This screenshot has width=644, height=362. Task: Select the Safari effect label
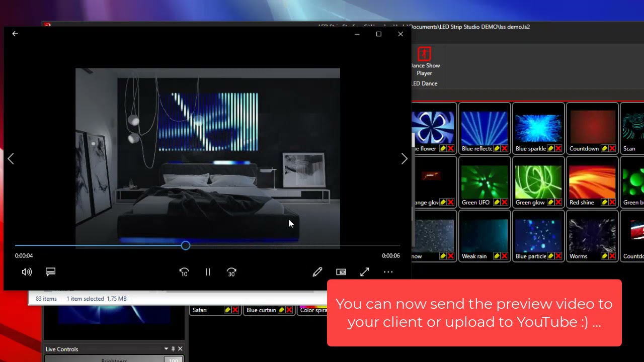point(200,310)
